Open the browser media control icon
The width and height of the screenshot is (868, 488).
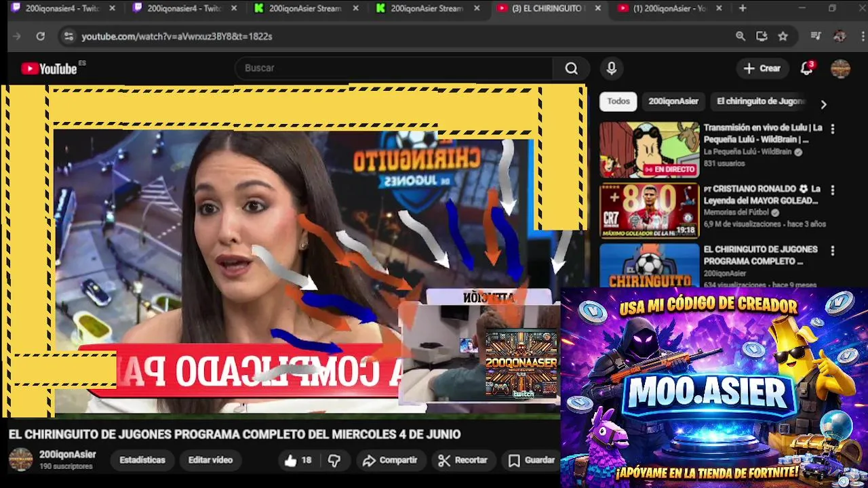coord(816,36)
